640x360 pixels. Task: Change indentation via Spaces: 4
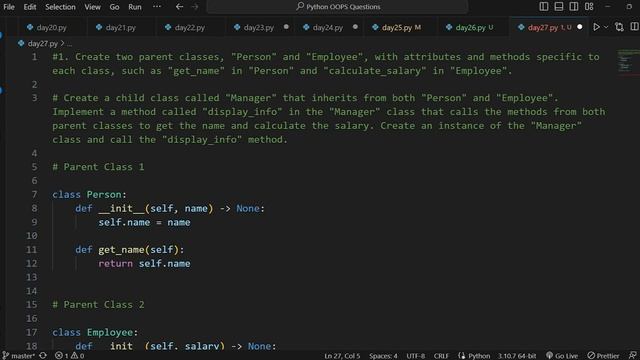[x=383, y=356]
